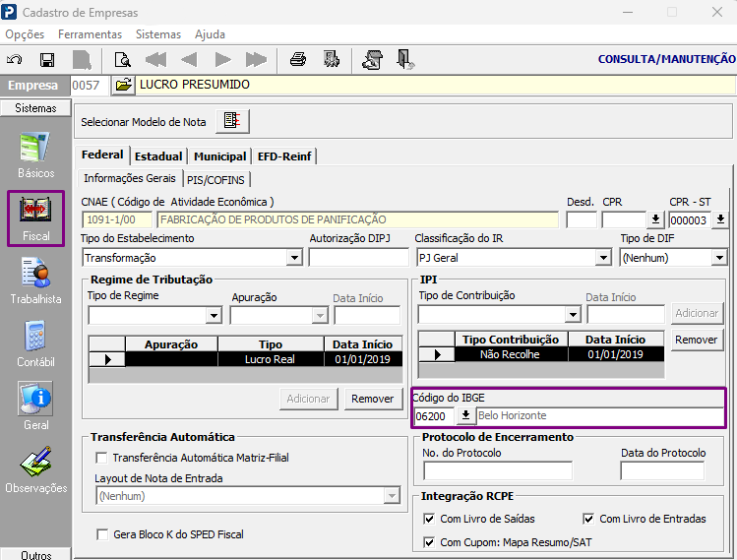Exit using the door toolbar icon

click(x=405, y=60)
